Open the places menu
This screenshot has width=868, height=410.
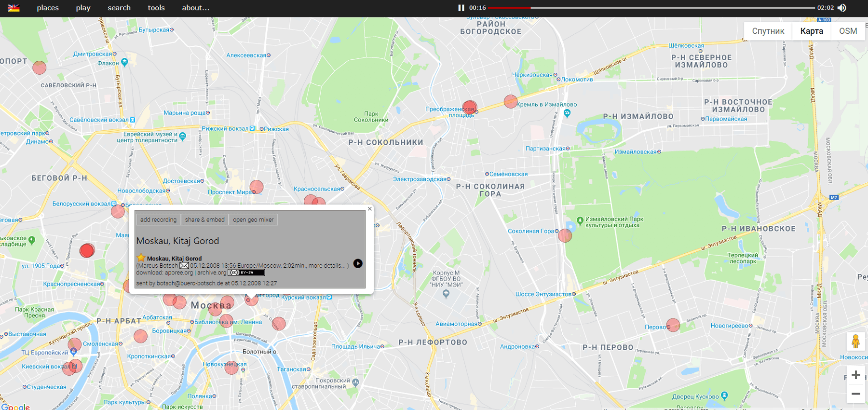[48, 8]
